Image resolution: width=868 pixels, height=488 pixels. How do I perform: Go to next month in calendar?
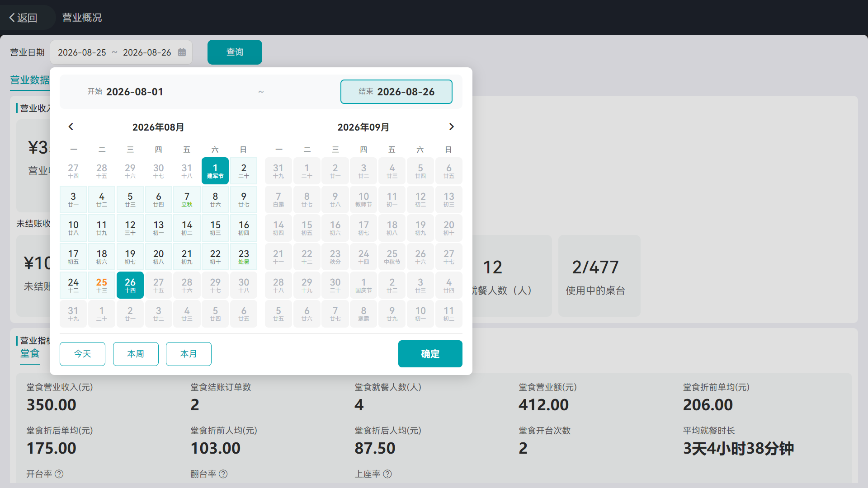click(x=451, y=127)
